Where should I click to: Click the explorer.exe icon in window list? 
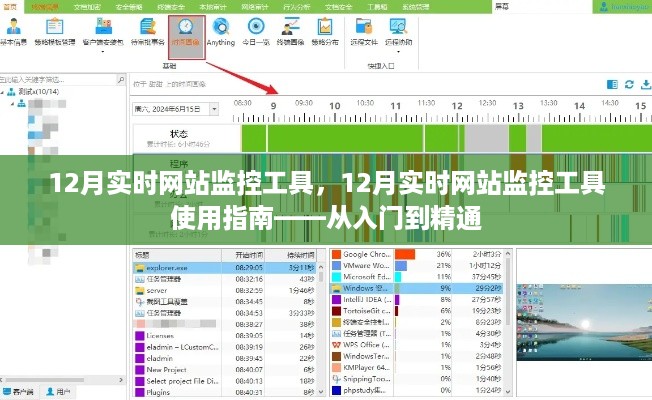pos(139,269)
